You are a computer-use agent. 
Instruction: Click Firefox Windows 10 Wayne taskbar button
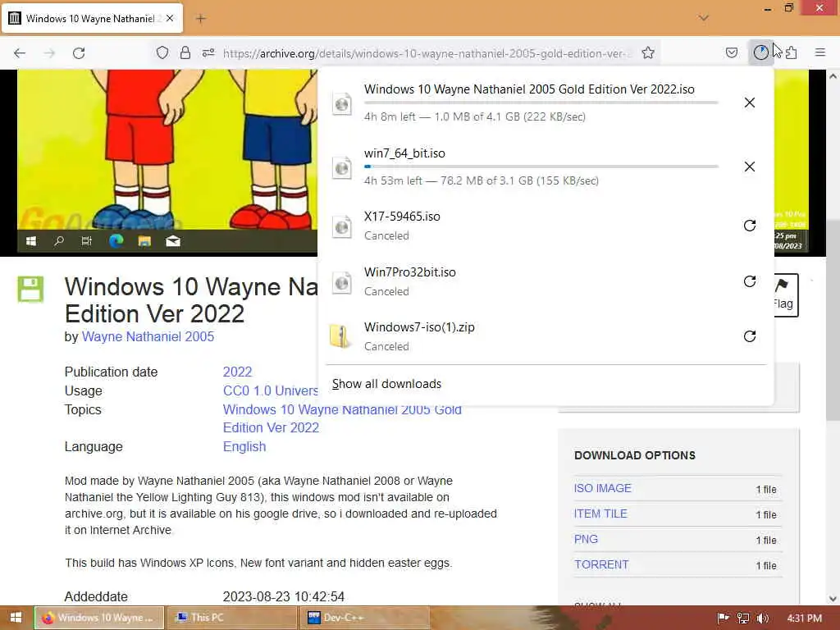99,617
